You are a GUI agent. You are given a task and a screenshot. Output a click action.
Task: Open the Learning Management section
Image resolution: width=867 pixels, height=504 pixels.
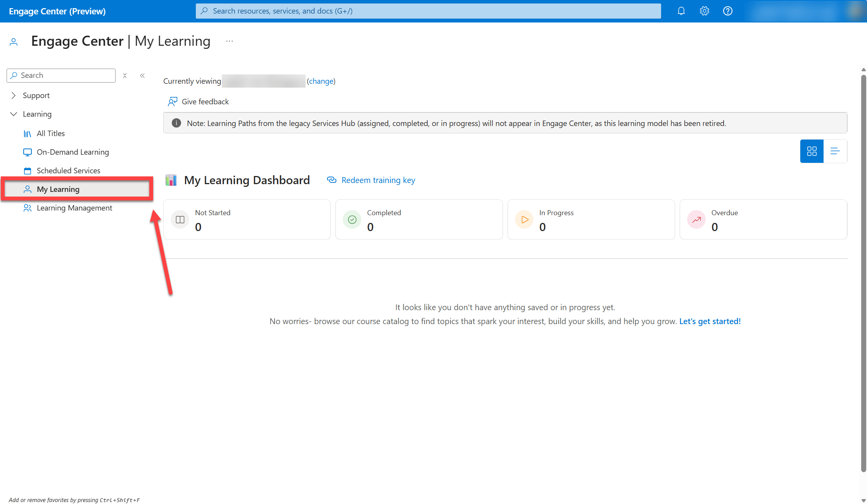click(x=74, y=208)
